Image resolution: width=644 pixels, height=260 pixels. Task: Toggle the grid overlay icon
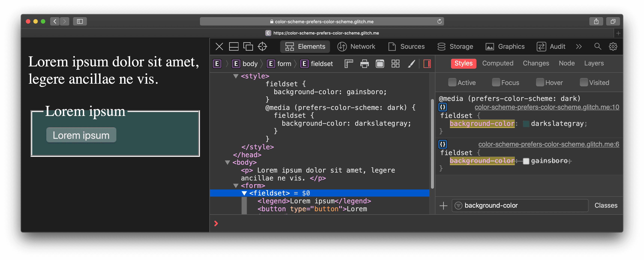[x=395, y=63]
